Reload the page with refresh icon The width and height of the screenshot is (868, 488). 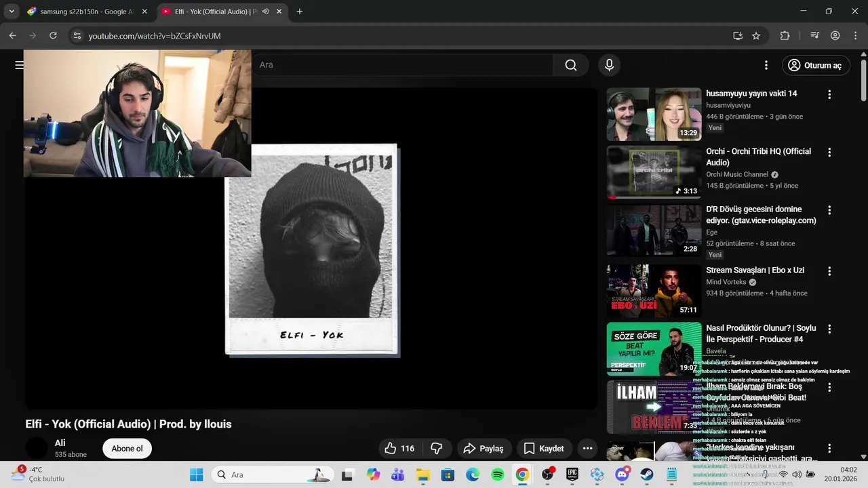click(x=53, y=36)
